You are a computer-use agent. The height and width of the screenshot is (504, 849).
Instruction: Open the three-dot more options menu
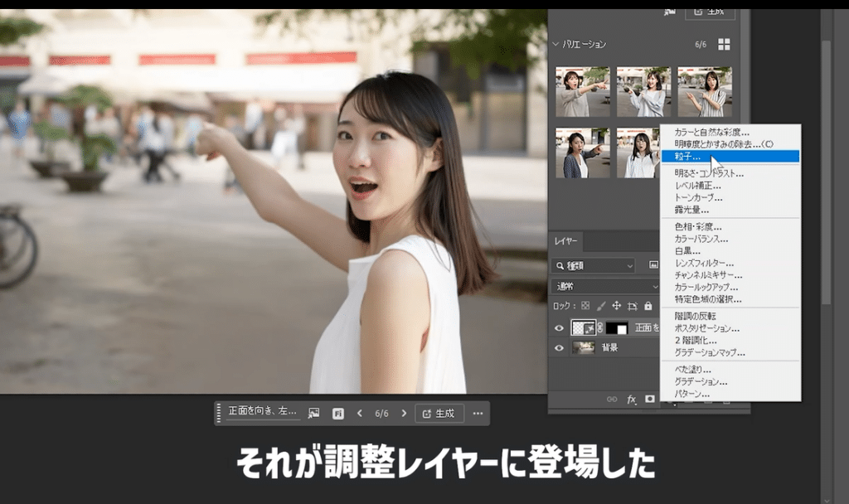478,413
